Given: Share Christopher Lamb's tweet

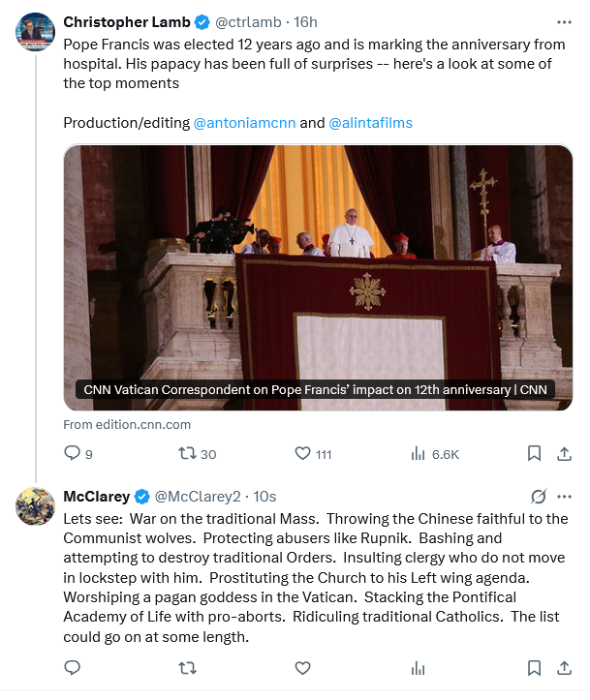Looking at the screenshot, I should pos(564,453).
